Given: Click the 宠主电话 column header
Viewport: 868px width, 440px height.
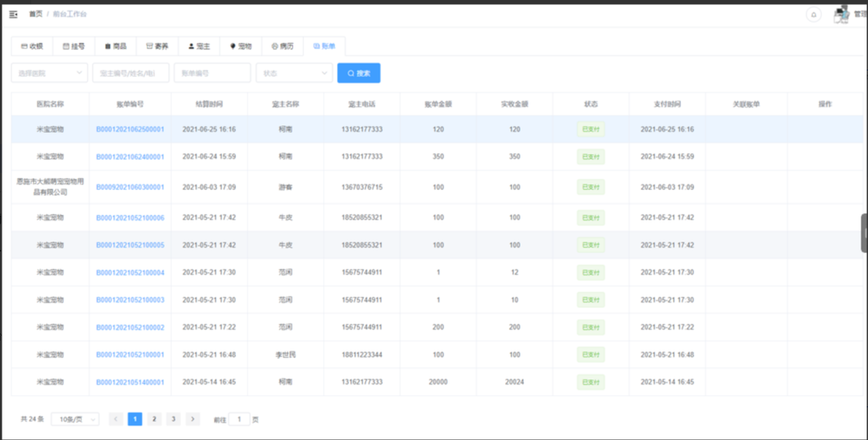Looking at the screenshot, I should 362,104.
